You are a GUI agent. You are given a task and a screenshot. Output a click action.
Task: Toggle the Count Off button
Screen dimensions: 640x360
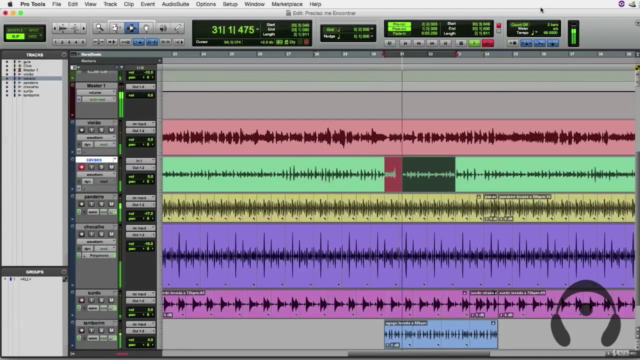pyautogui.click(x=520, y=25)
